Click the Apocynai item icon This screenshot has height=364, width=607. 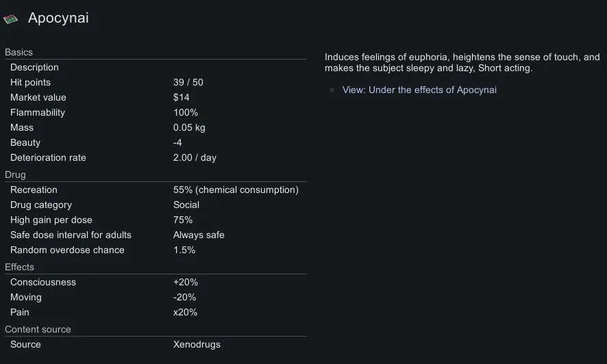coord(10,19)
